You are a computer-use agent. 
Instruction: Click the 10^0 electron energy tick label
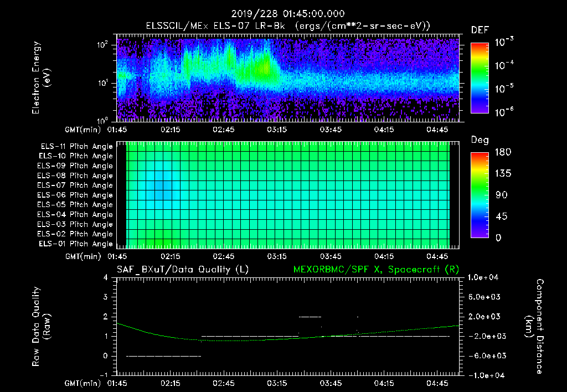pyautogui.click(x=102, y=120)
